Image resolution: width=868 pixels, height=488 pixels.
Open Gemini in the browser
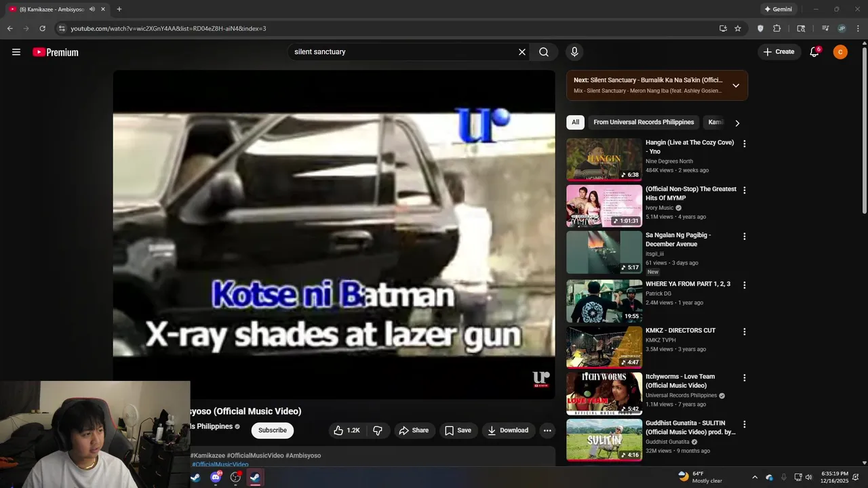[778, 9]
